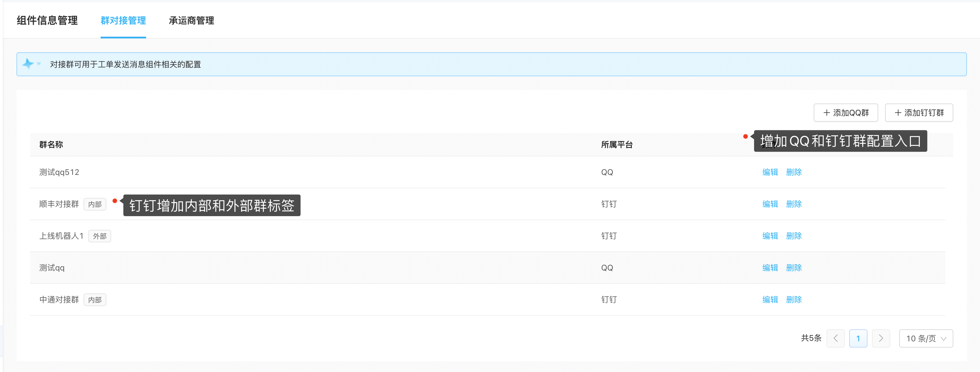Delete the 顺丰对接群 row
The image size is (980, 372).
click(794, 204)
